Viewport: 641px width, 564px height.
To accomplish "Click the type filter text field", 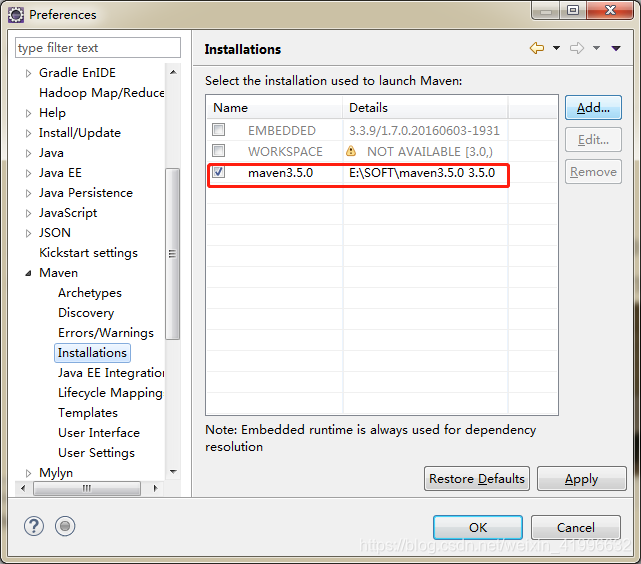I will (98, 48).
